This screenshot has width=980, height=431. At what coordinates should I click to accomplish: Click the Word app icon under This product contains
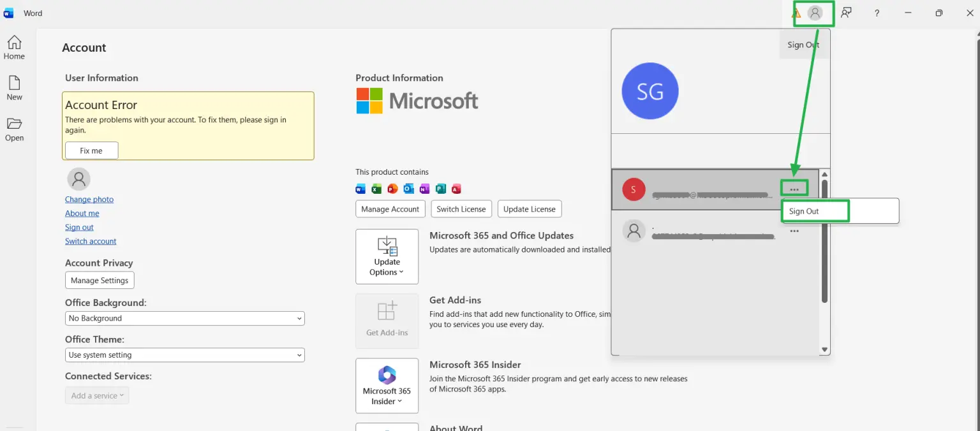tap(360, 189)
